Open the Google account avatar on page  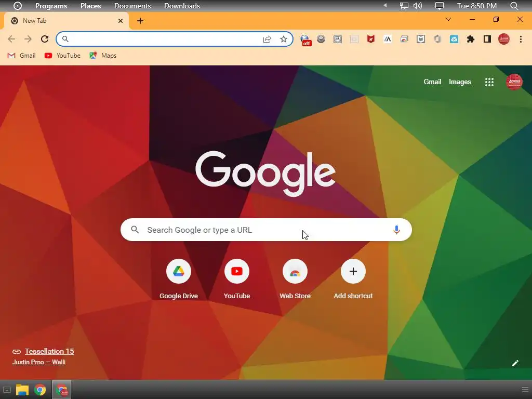[x=514, y=82]
